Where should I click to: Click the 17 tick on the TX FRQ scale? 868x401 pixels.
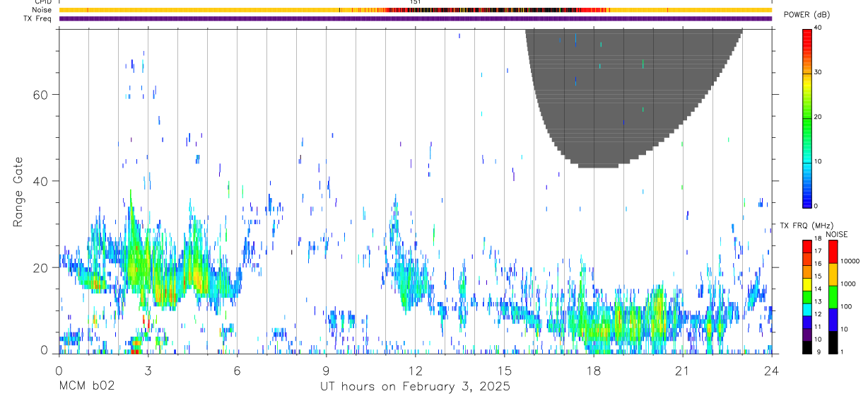pos(818,251)
